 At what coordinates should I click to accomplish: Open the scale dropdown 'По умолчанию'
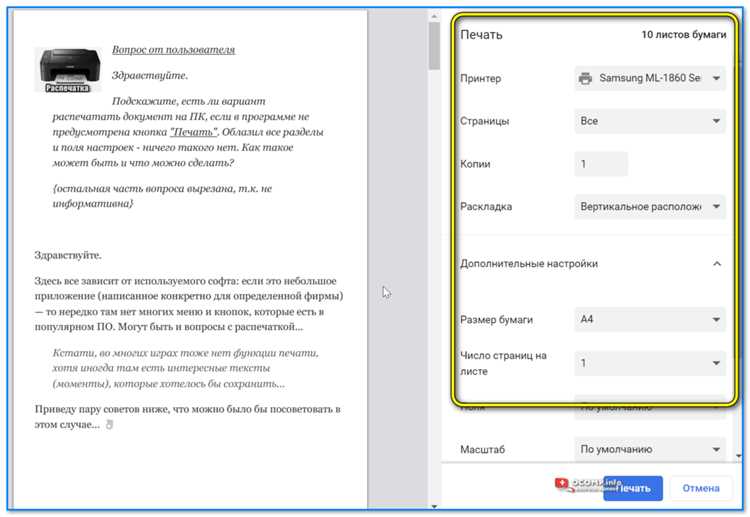(650, 449)
